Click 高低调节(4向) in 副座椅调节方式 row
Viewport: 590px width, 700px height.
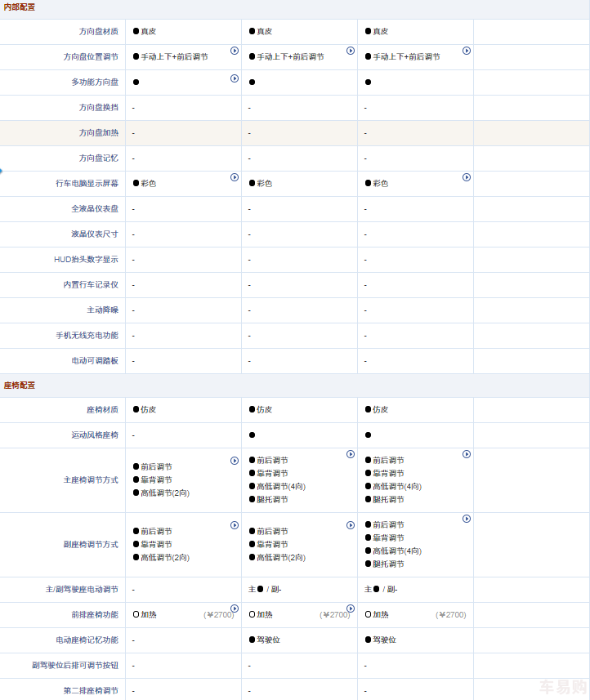tap(397, 551)
